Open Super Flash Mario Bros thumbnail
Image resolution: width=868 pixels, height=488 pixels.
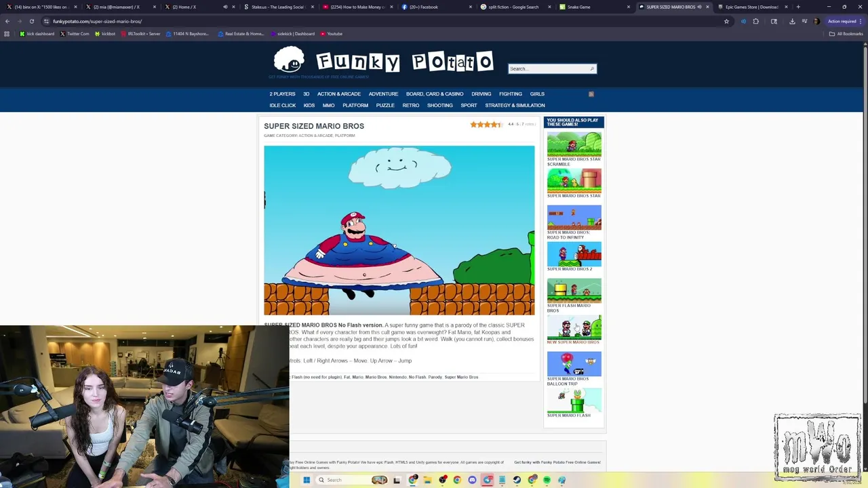574,290
